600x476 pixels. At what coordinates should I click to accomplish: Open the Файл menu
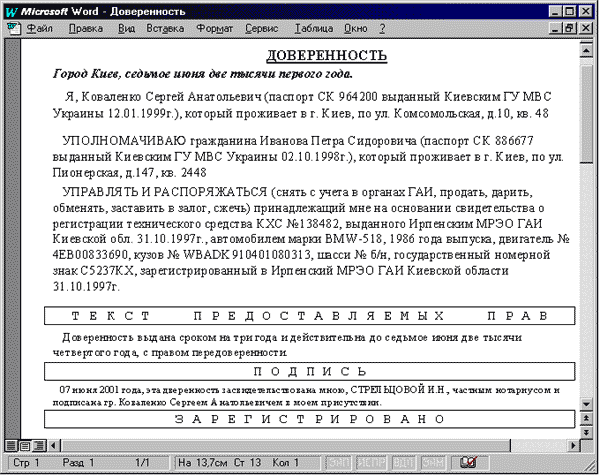(39, 29)
